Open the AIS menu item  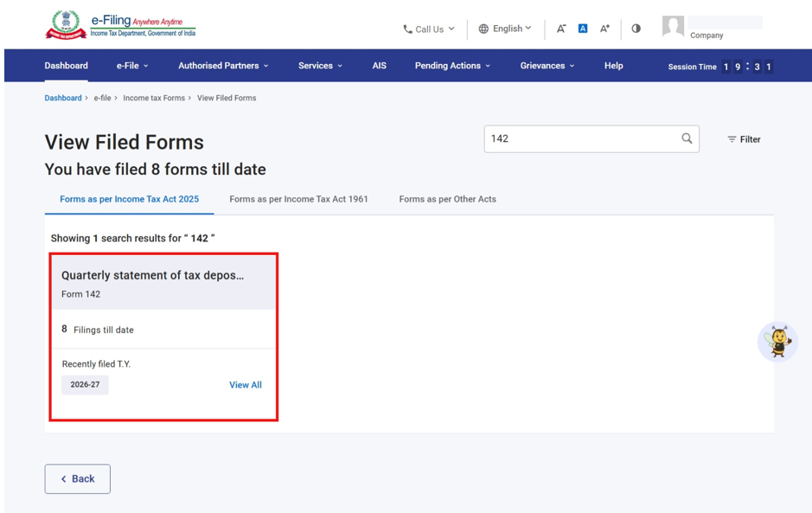pyautogui.click(x=379, y=66)
